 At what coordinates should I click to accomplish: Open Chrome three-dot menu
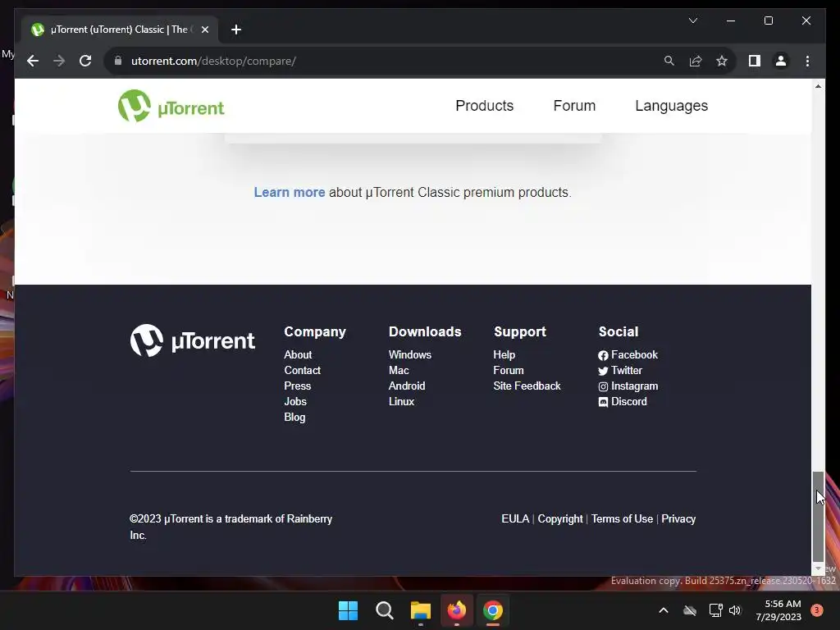pyautogui.click(x=807, y=61)
